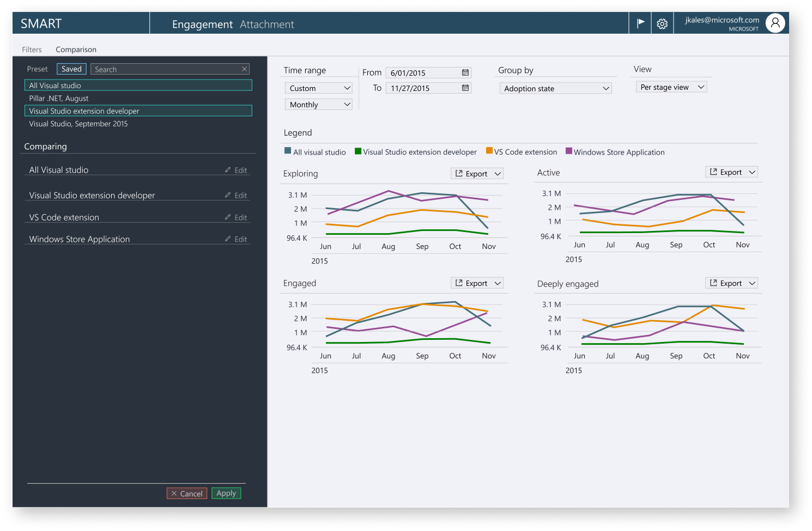Click Comparing list entry All Visual studio
This screenshot has height=531, width=812.
tap(59, 170)
